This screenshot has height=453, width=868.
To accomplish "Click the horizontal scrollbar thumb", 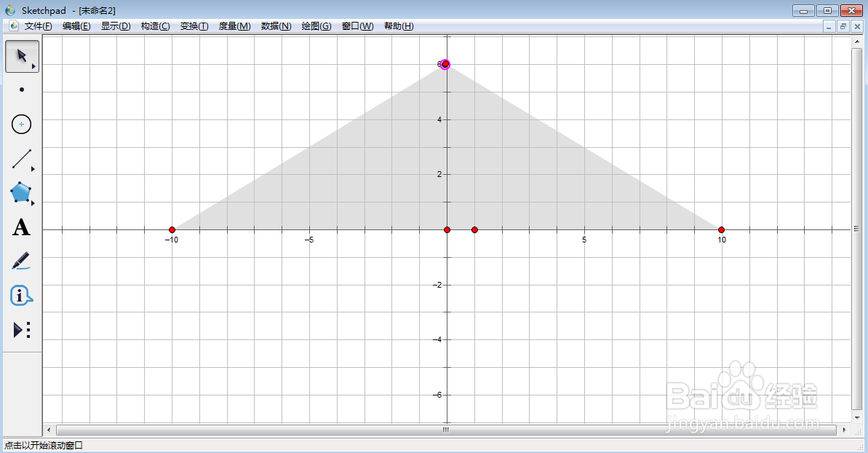I will click(446, 430).
